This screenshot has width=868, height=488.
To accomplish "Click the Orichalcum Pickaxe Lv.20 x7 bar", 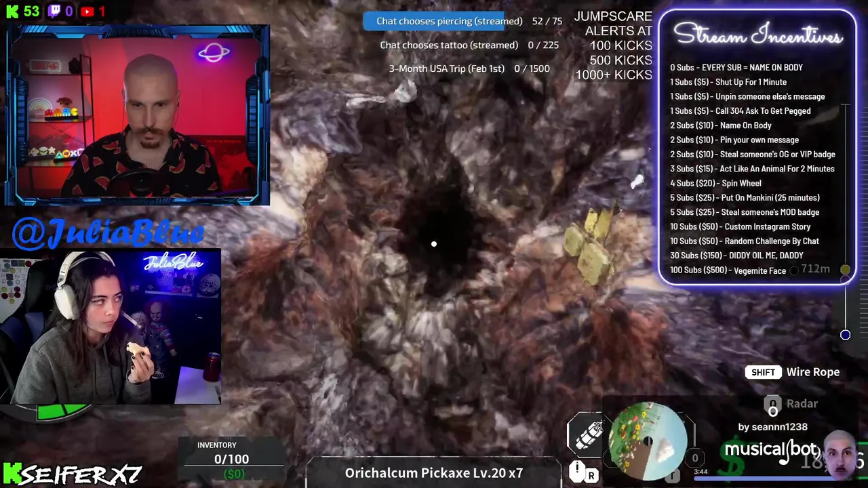I will 434,473.
